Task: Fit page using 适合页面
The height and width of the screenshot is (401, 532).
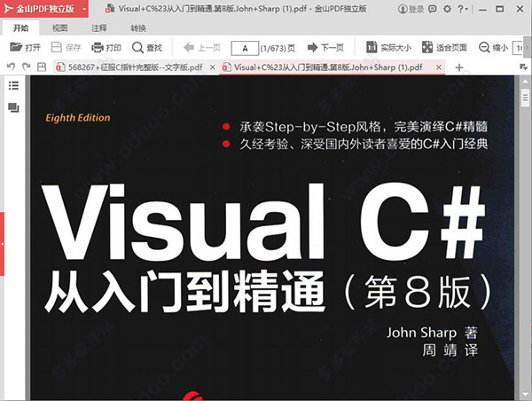Action: 444,48
